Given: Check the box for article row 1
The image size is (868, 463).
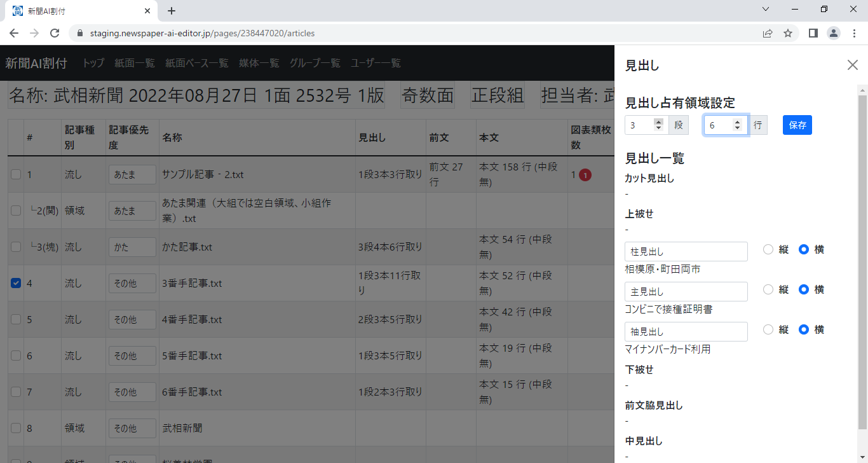Looking at the screenshot, I should pyautogui.click(x=16, y=174).
